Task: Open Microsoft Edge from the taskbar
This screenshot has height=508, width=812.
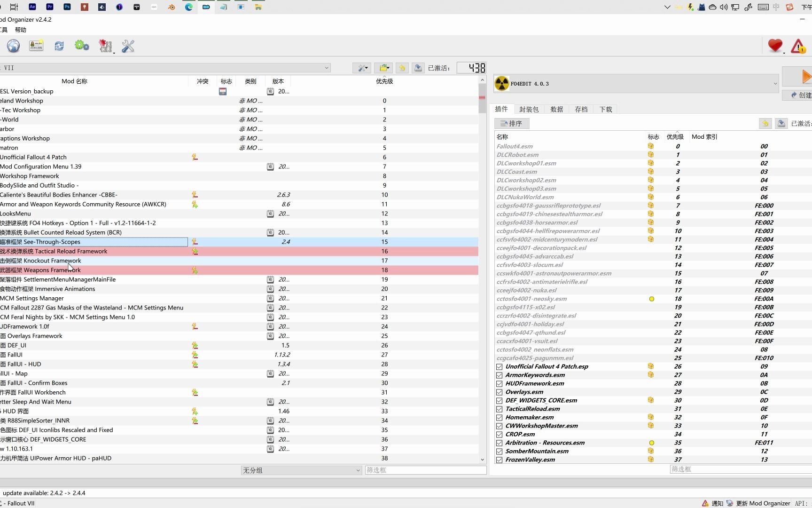Action: click(x=189, y=7)
